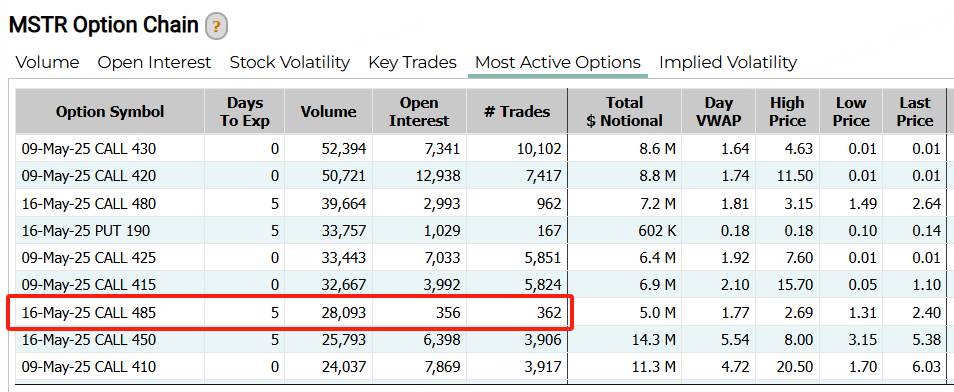This screenshot has width=954, height=392.
Task: Click Total $ Notional column header
Action: [x=625, y=111]
